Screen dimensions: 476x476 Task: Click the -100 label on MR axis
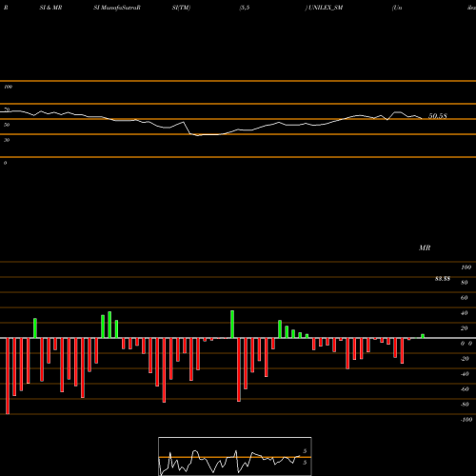click(466, 420)
